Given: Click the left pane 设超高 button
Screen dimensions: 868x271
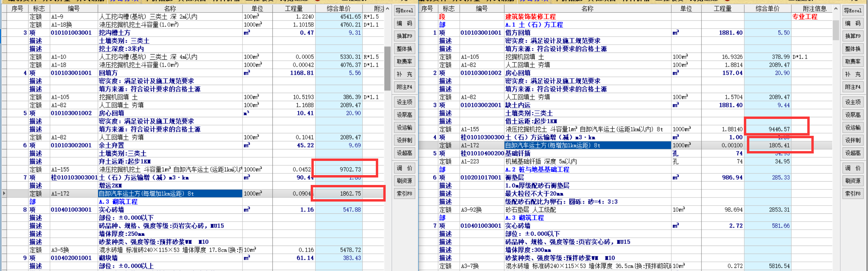Looking at the screenshot, I should [404, 153].
